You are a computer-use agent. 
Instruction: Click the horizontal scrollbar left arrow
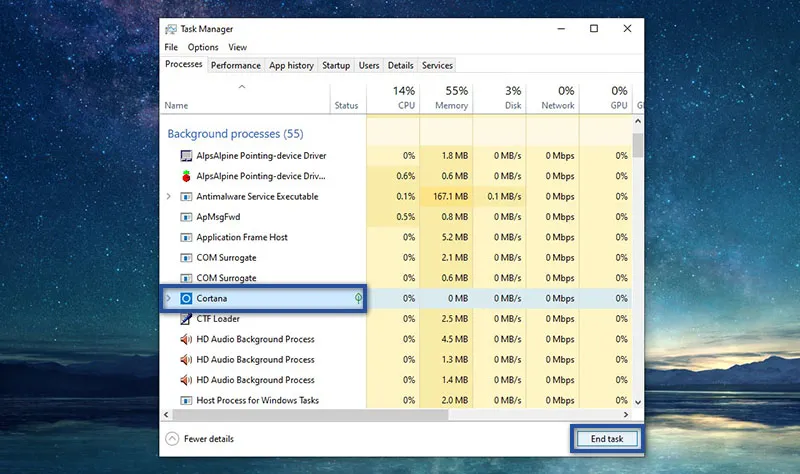(166, 415)
